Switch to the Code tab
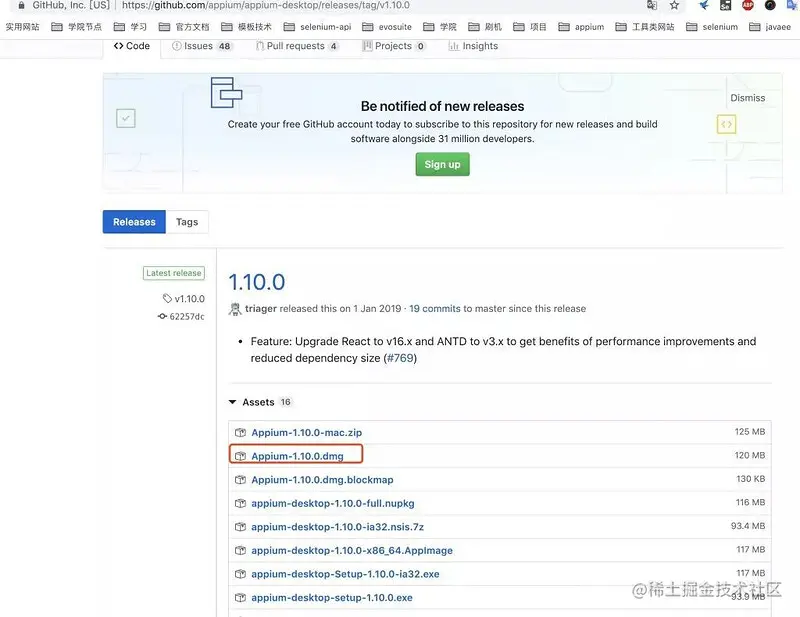Screen dimensions: 800x617 point(132,46)
